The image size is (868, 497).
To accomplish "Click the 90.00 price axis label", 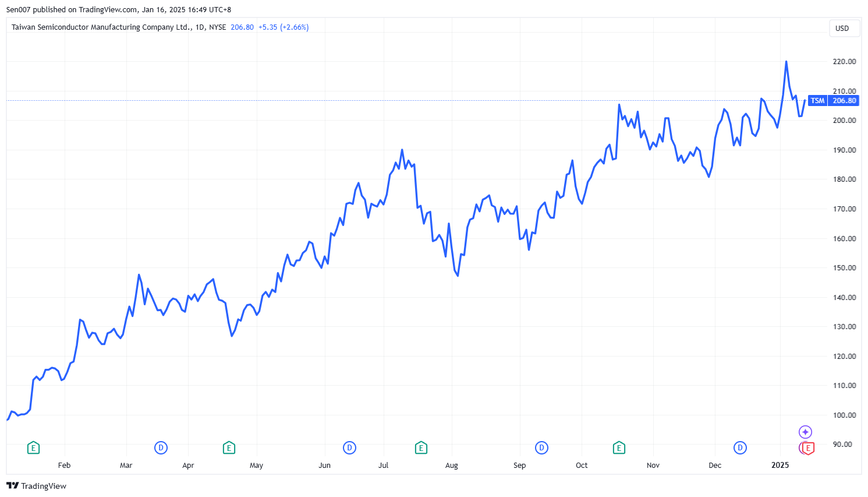I will 843,444.
